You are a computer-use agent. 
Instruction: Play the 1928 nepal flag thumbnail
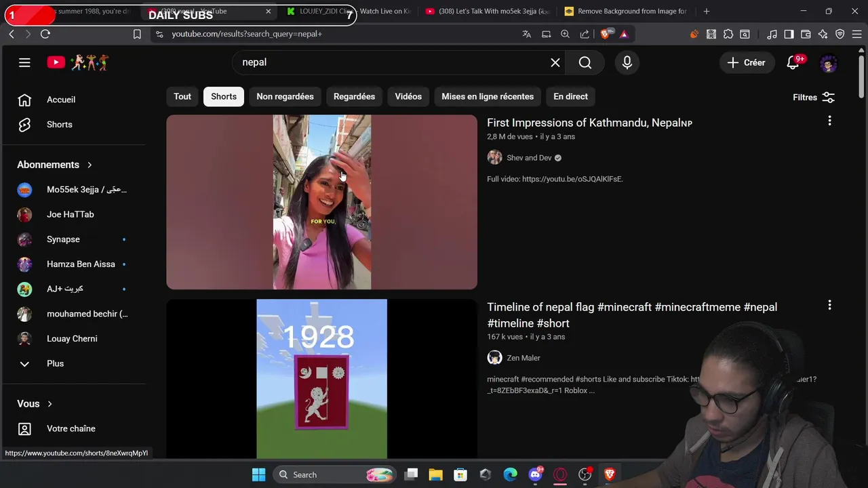[321, 379]
